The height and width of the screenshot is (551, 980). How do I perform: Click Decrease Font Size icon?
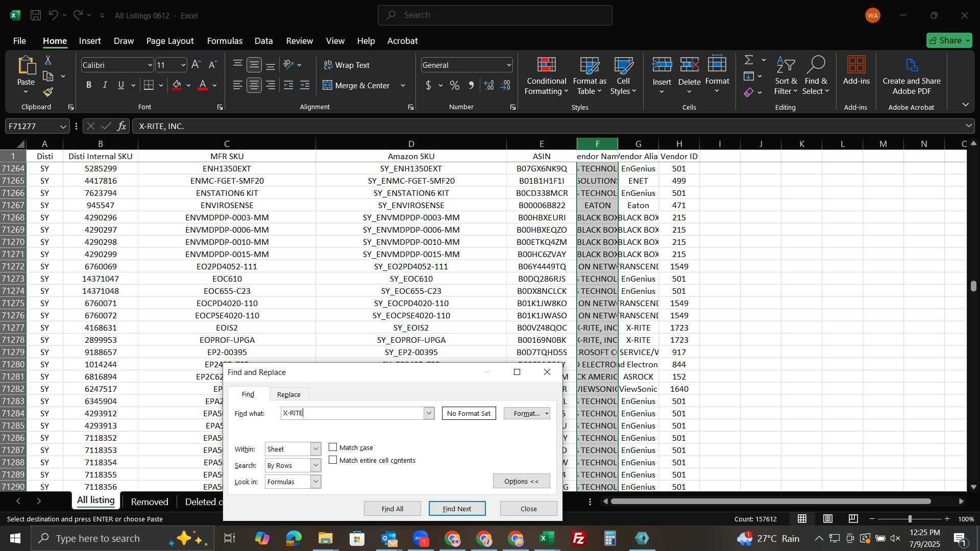[x=213, y=65]
